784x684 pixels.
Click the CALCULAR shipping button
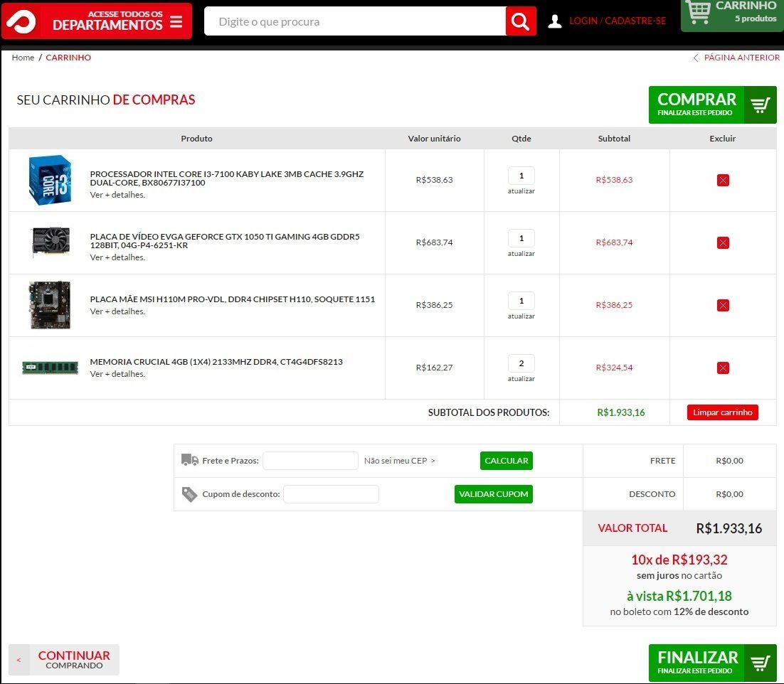(506, 461)
